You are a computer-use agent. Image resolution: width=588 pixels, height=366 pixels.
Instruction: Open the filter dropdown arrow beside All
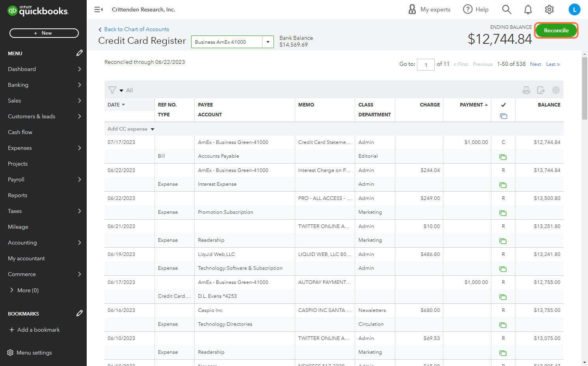[x=121, y=91]
